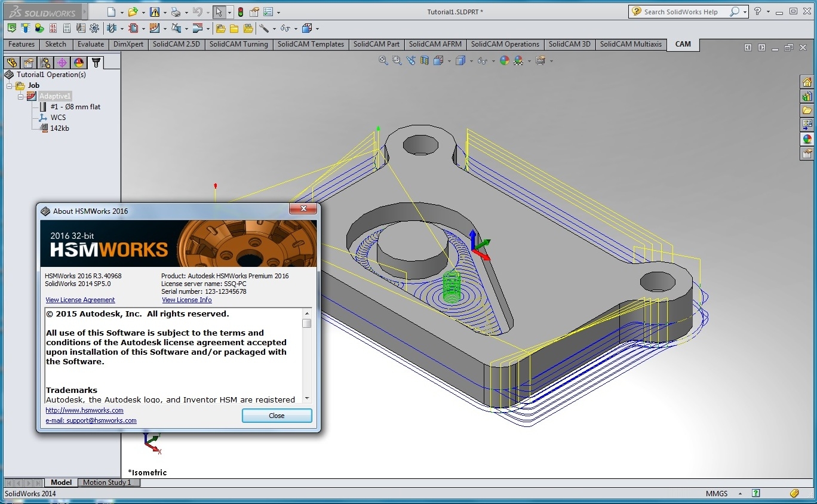Click the G1 G3 post process icon

coord(53,28)
